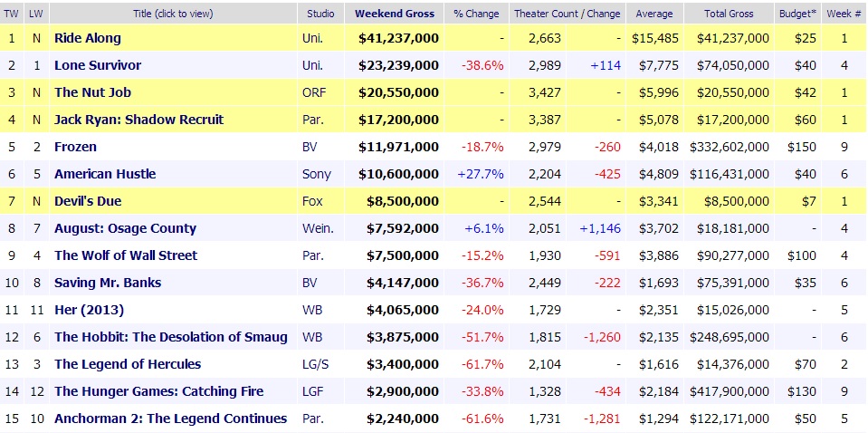Open the Frozen movie link
The width and height of the screenshot is (868, 433).
click(75, 147)
